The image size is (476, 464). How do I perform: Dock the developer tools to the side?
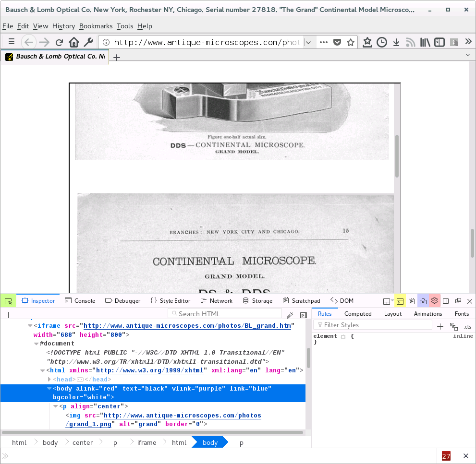point(446,300)
